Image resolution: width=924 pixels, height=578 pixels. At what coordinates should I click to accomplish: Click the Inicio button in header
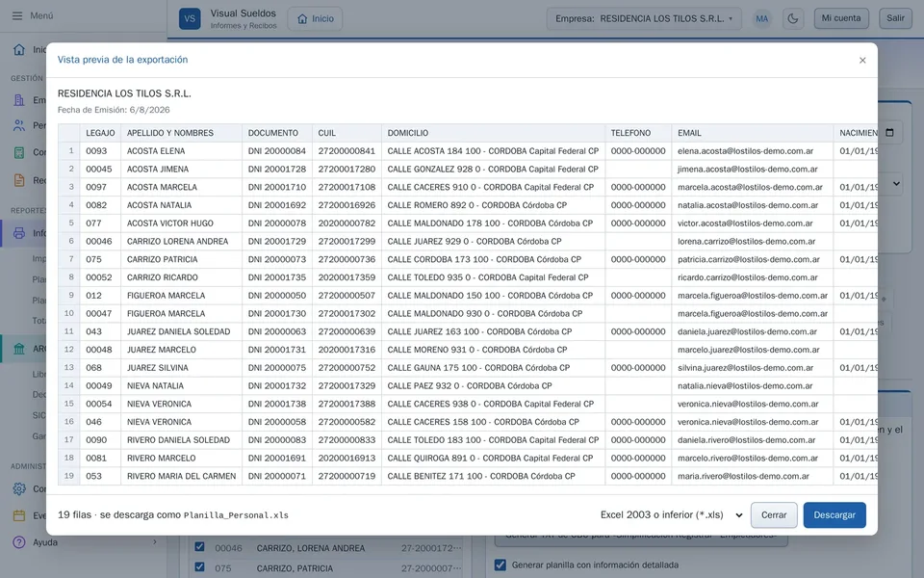click(316, 18)
